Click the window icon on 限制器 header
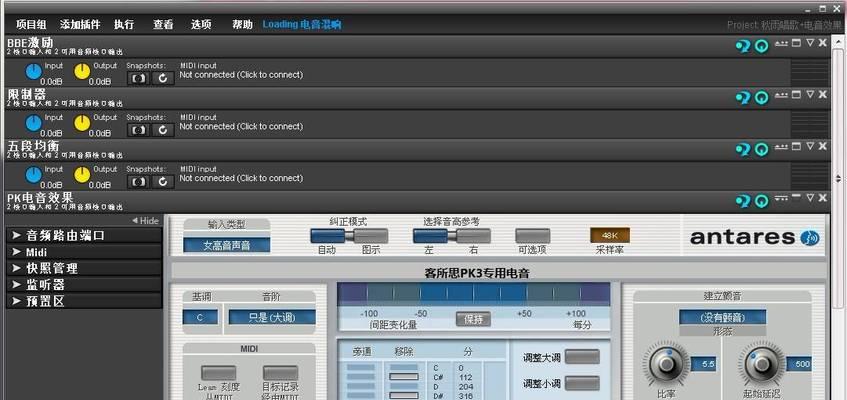Viewport: 847px width, 400px height. click(796, 94)
